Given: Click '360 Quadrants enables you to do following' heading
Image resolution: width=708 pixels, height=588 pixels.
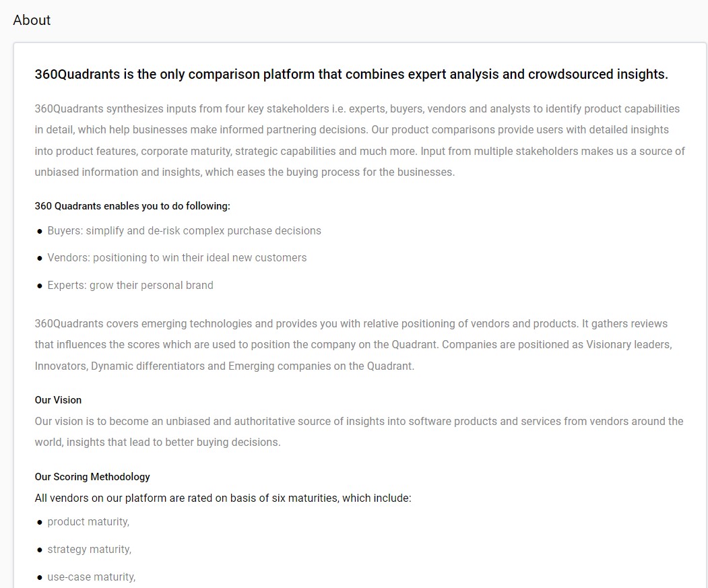Looking at the screenshot, I should click(x=132, y=206).
